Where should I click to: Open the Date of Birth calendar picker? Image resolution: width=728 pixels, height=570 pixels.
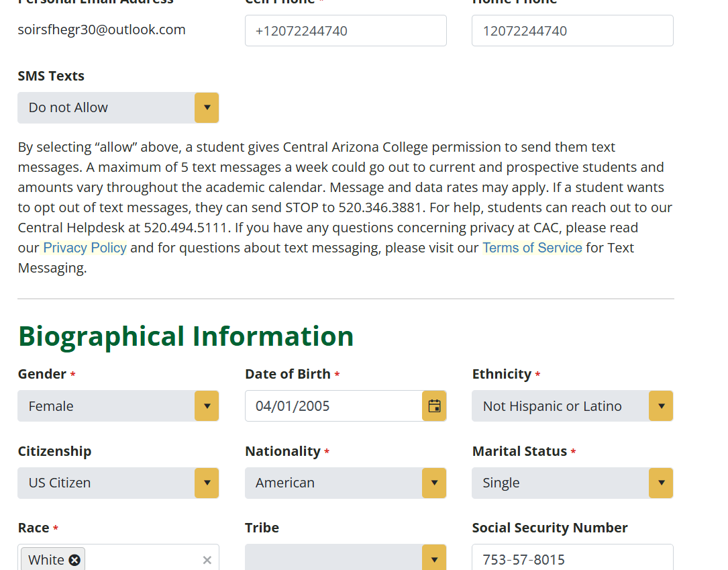434,406
